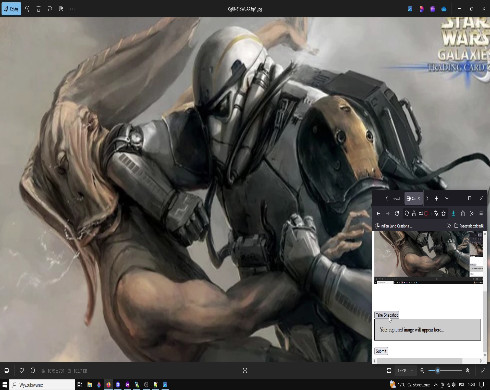Viewport: 490px width, 390px height.
Task: Open the file info icon in Photos bottom bar
Action: (33, 370)
